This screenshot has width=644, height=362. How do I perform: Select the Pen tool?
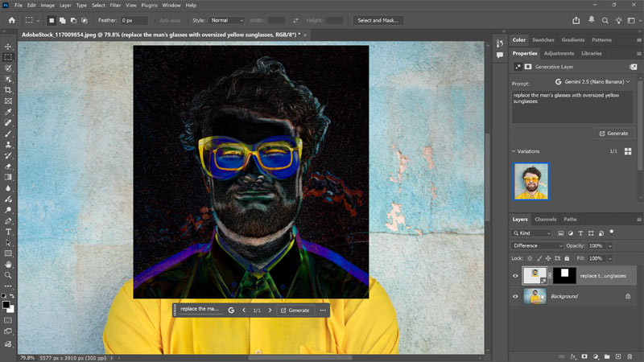click(8, 220)
